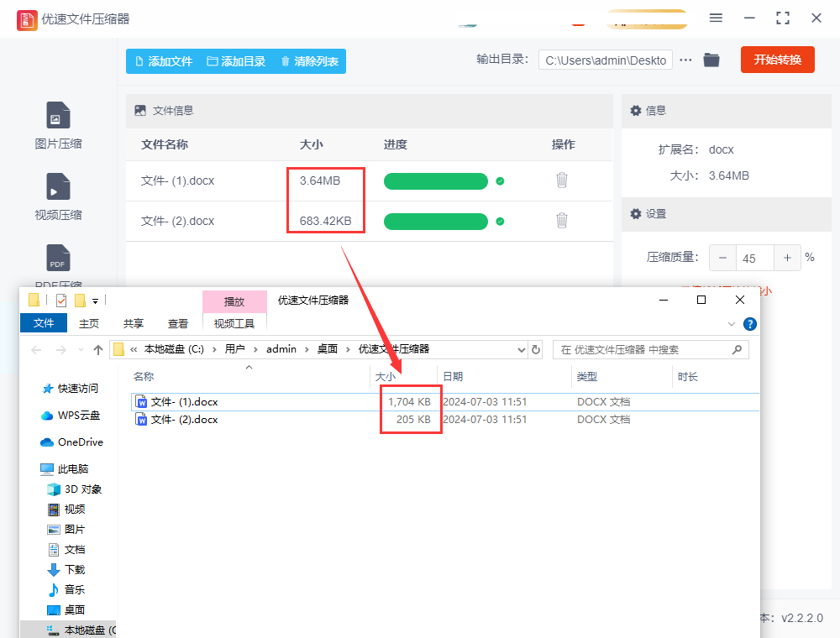Open recent locations dropdown arrow
Screen dimensions: 840x638
click(x=81, y=350)
